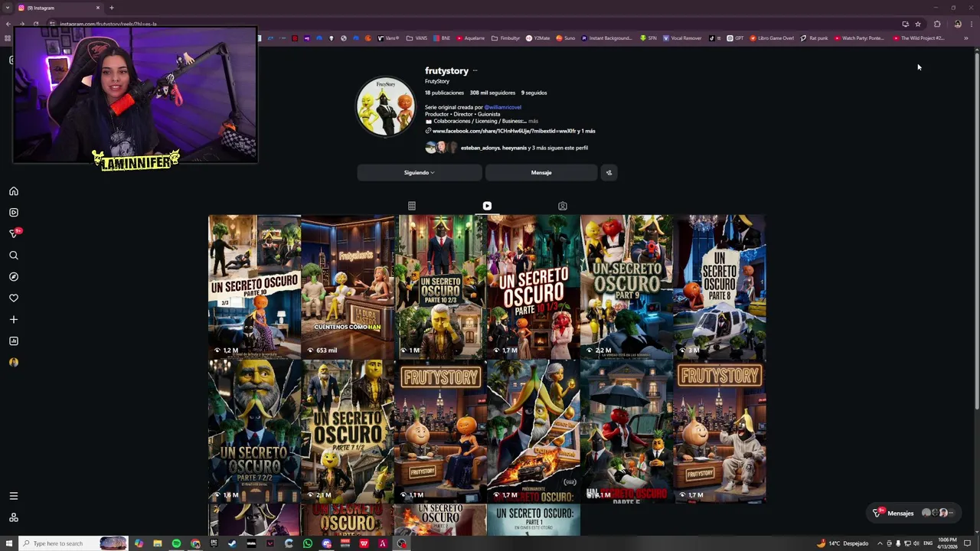The image size is (980, 551).
Task: Open the Search magnifier in Instagram sidebar
Action: point(13,256)
